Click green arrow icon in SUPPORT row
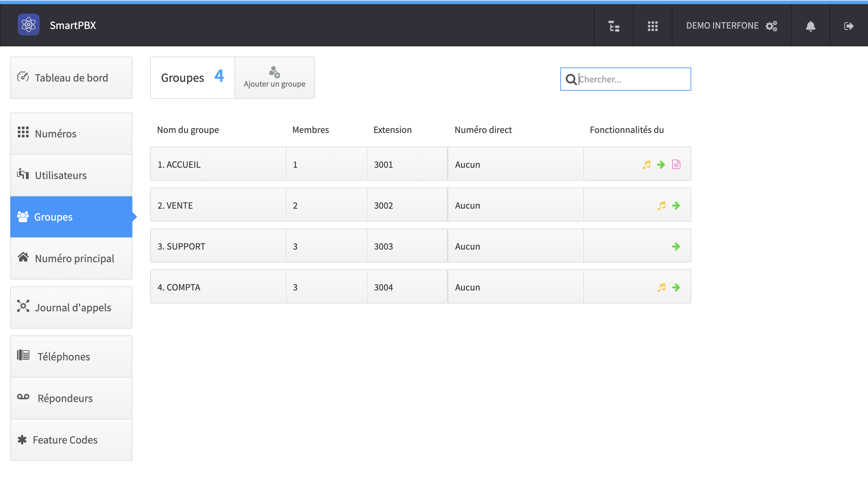868x493 pixels. [x=676, y=246]
